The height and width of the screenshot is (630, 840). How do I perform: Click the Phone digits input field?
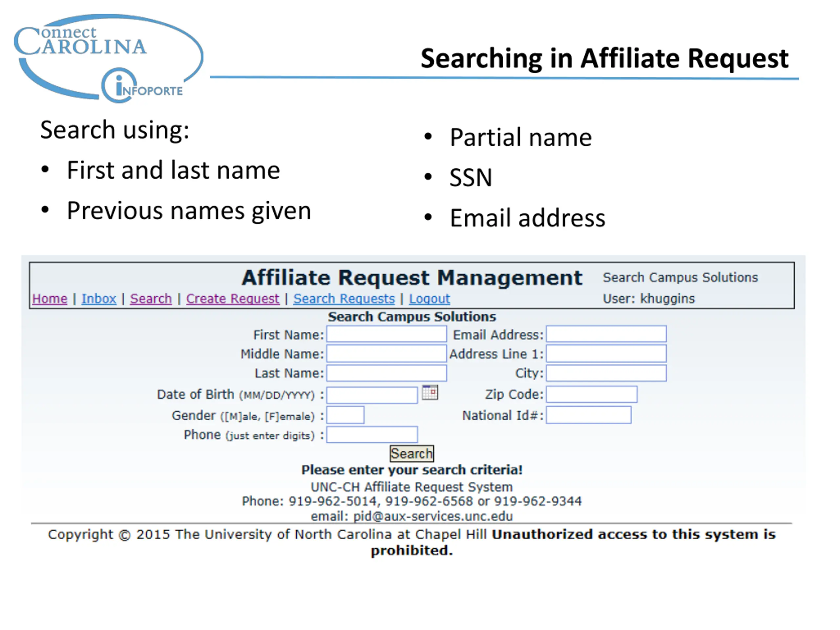(372, 434)
